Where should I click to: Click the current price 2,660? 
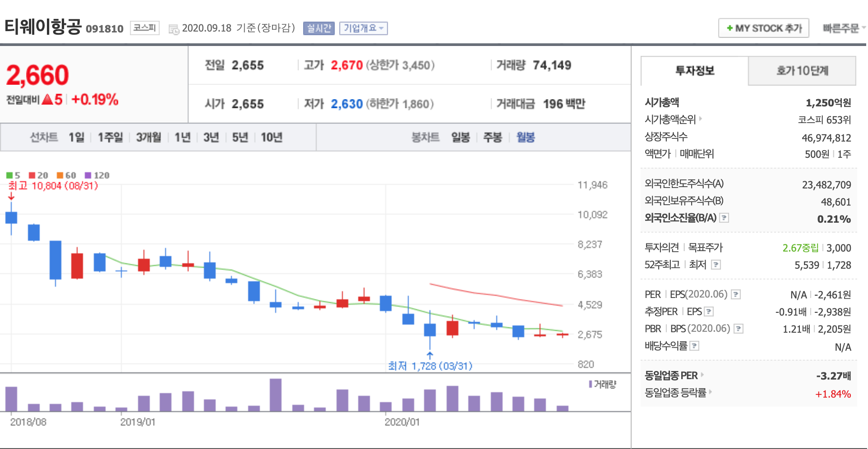(37, 75)
